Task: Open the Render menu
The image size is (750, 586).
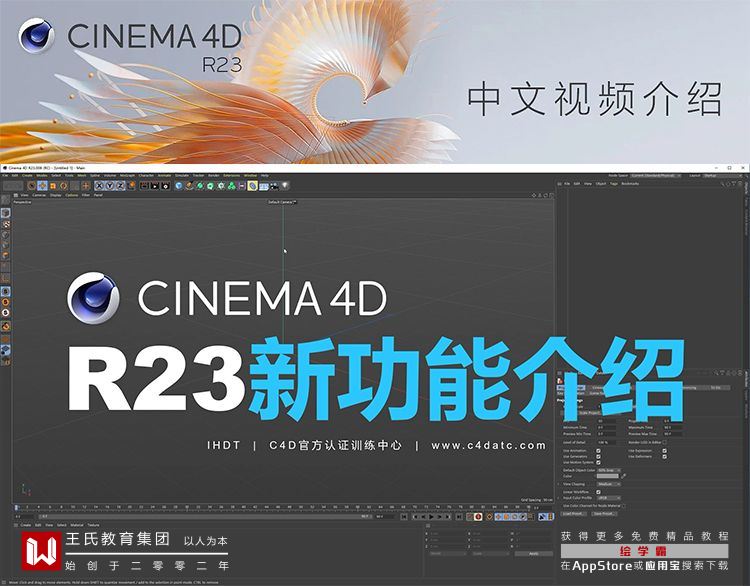Action: [214, 176]
